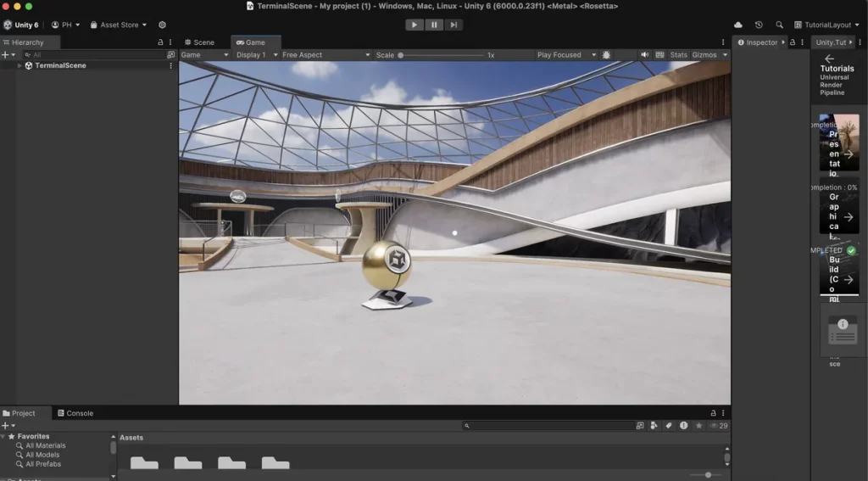The image size is (868, 481).
Task: Toggle the Hierarchy panel lock
Action: 161,42
